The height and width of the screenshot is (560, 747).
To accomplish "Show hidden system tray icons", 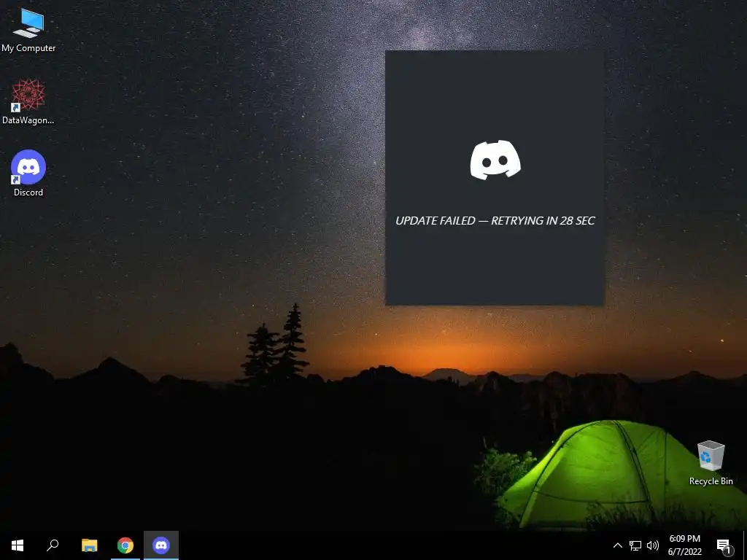I will point(617,545).
